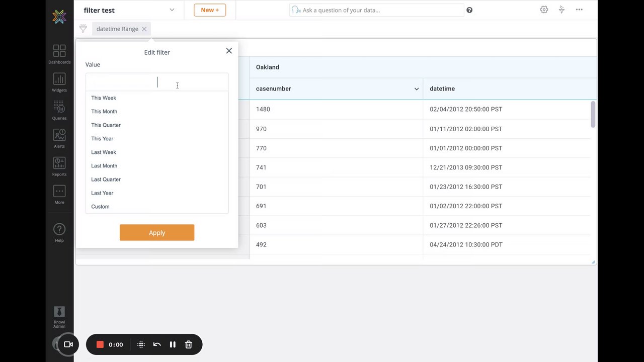Click the table vertical scrollbar
The width and height of the screenshot is (644, 362).
click(x=593, y=115)
